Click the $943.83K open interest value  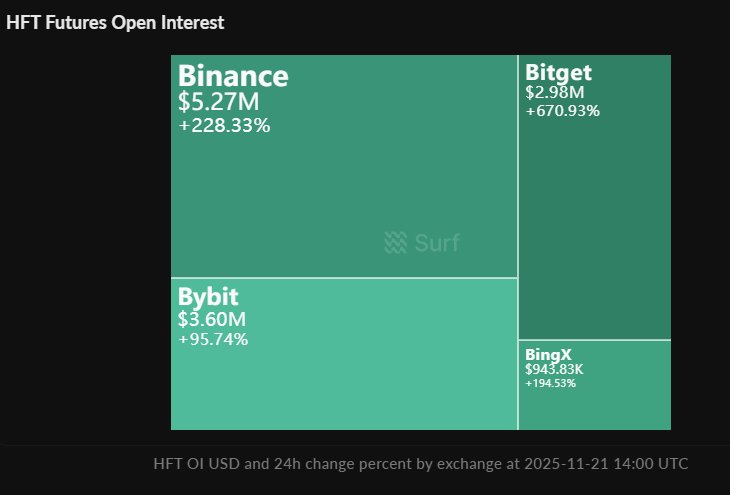554,369
